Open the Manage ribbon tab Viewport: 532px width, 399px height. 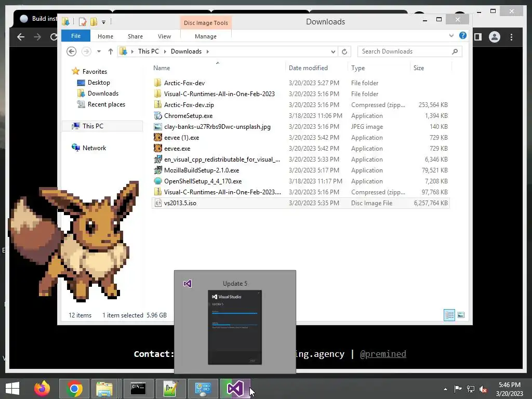(x=206, y=36)
